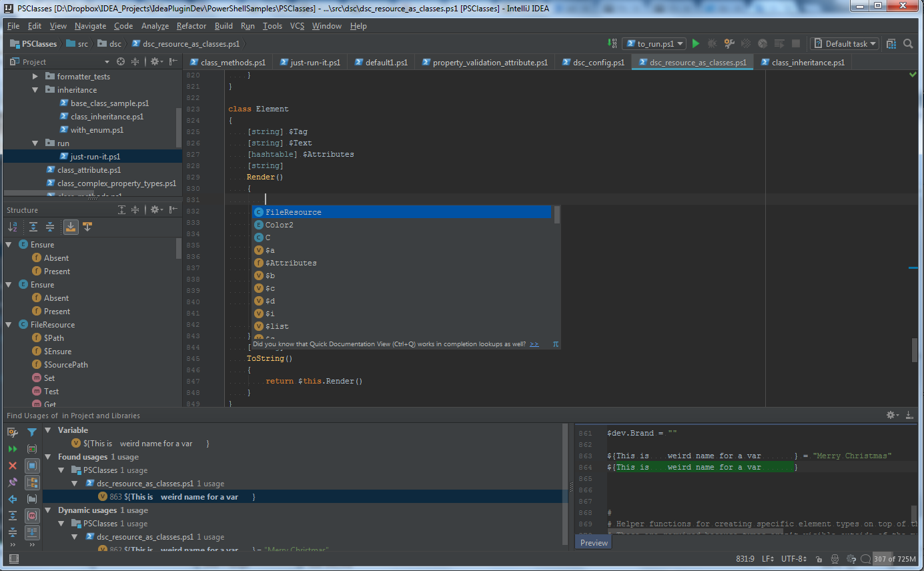
Task: Open the to_run.ps1 run configuration dropdown
Action: (x=654, y=43)
